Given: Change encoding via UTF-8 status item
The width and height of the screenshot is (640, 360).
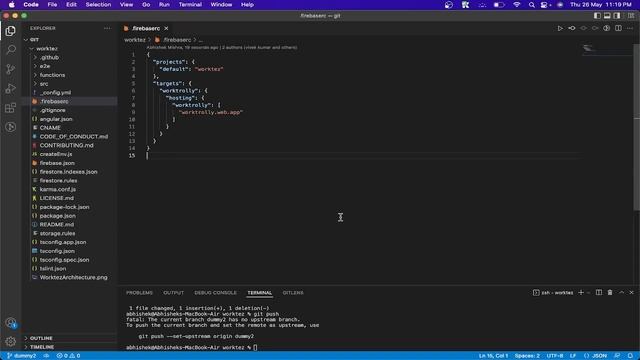Looking at the screenshot, I should (555, 356).
